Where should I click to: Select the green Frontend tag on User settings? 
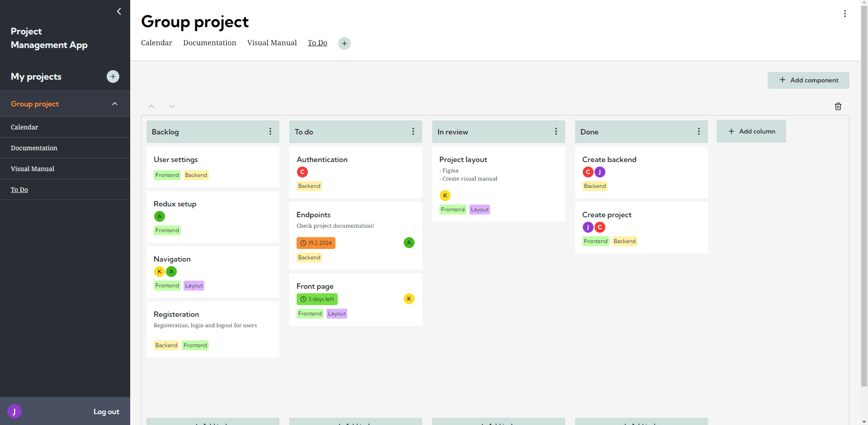pyautogui.click(x=167, y=175)
